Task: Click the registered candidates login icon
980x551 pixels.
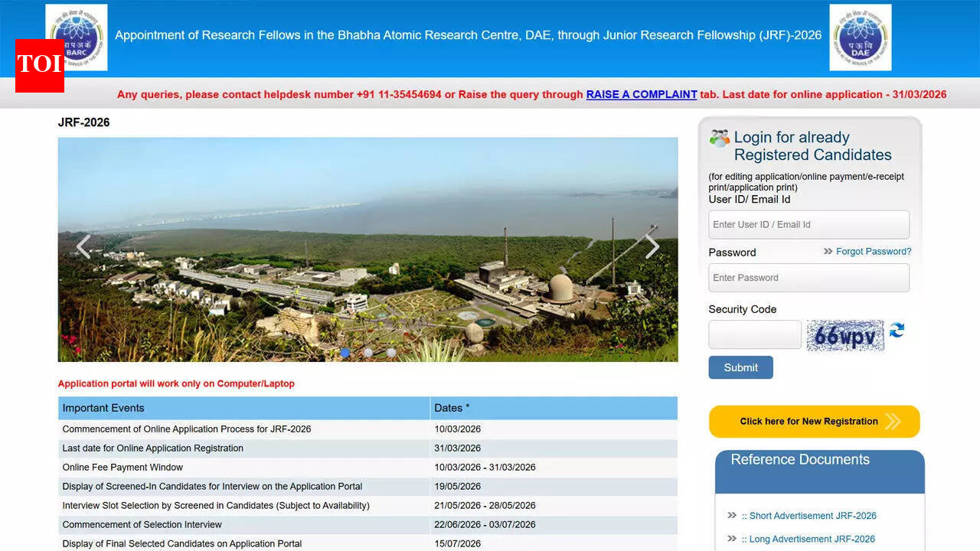Action: (x=719, y=139)
